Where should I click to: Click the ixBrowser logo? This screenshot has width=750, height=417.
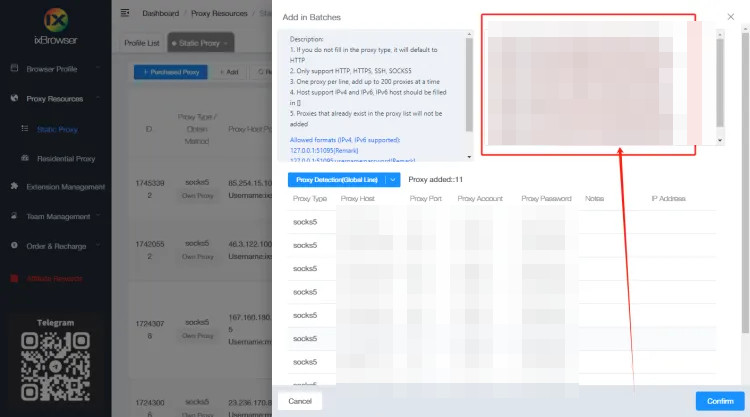pyautogui.click(x=55, y=26)
